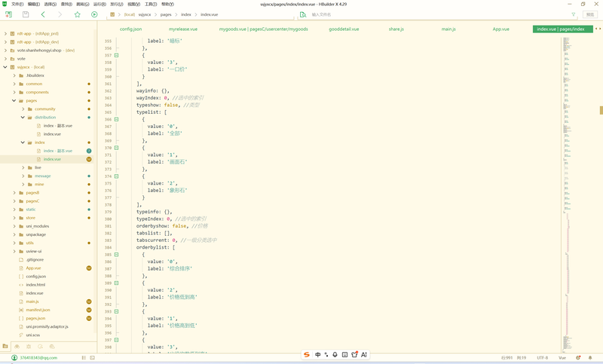Click the fifth bottom-left sidebar panel icon

52,347
